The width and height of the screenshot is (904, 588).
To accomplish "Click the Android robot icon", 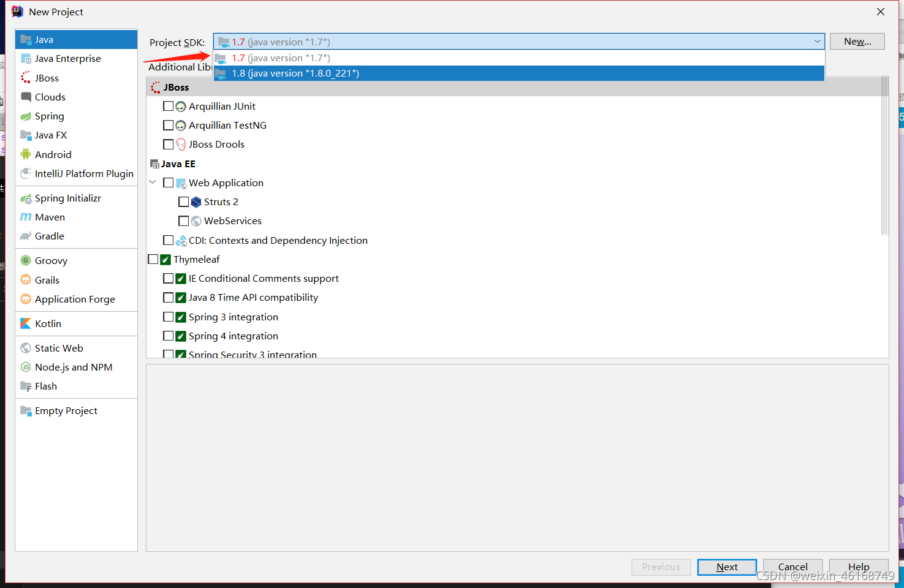I will click(26, 154).
